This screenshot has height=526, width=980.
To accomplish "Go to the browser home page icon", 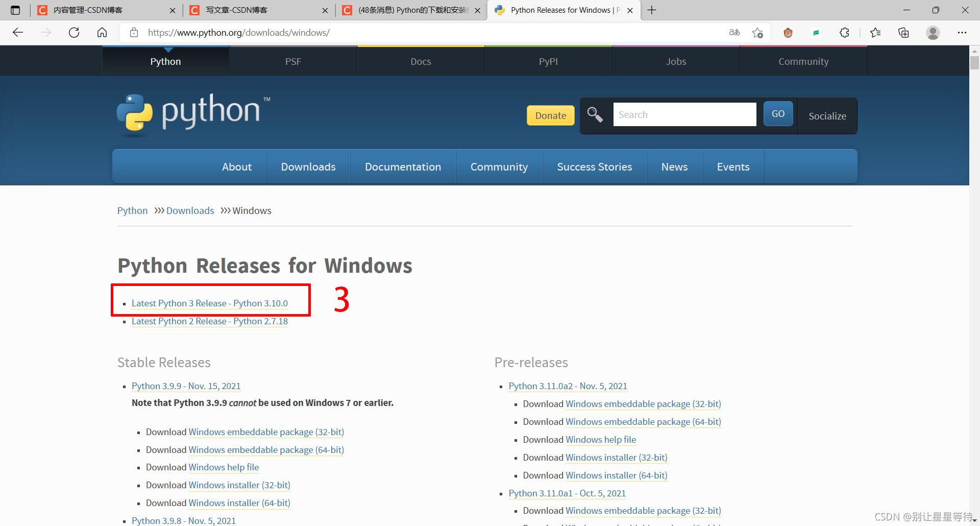I will pos(102,33).
